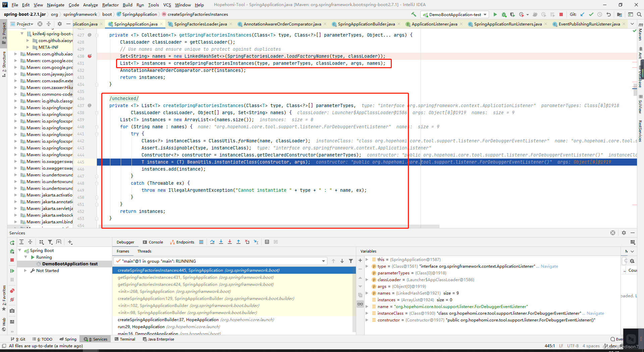Take a thread dump with the camera icon
The image size is (644, 352).
tap(12, 311)
